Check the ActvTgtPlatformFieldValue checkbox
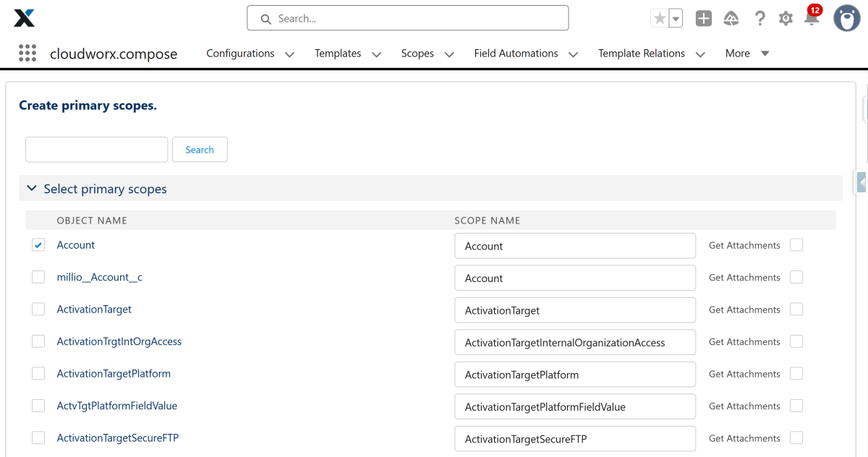868x457 pixels. (38, 406)
